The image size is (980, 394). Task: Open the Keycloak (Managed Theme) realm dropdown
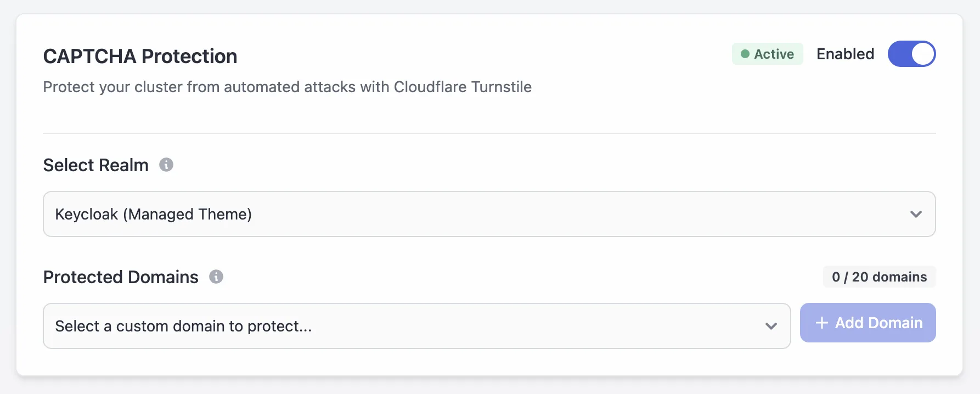click(489, 214)
